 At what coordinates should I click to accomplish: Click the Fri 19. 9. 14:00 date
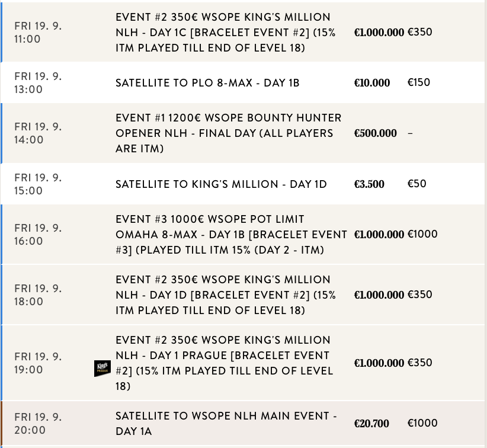(x=38, y=133)
